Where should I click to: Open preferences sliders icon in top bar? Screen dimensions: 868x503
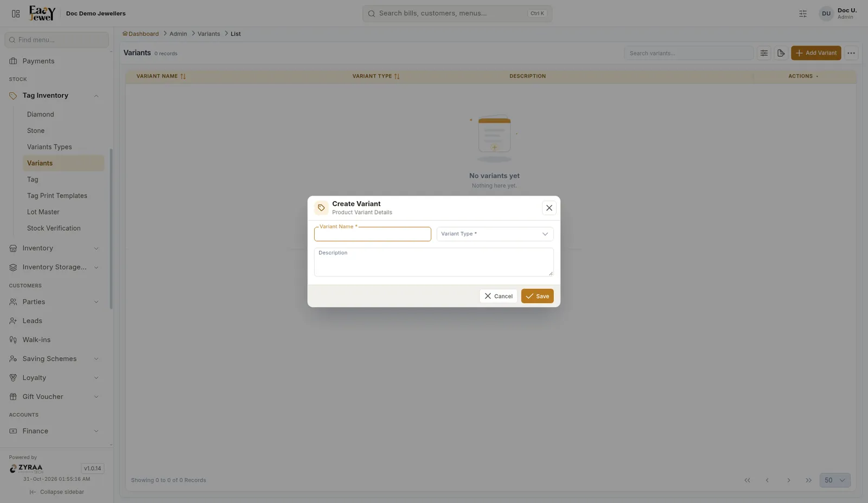click(803, 14)
